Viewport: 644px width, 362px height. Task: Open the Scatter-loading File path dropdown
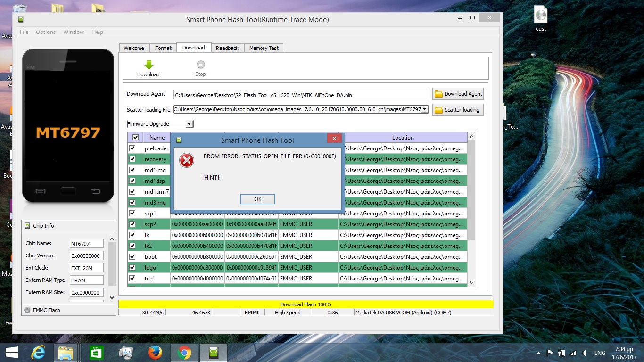click(x=424, y=110)
